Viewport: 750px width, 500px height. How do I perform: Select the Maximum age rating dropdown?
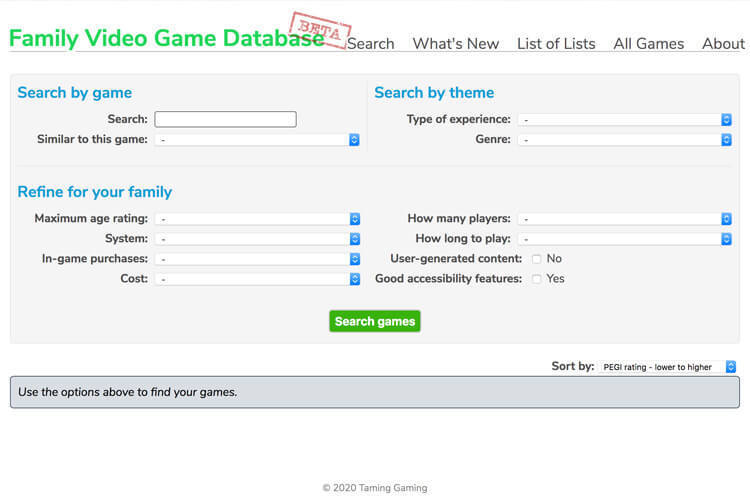(x=257, y=219)
